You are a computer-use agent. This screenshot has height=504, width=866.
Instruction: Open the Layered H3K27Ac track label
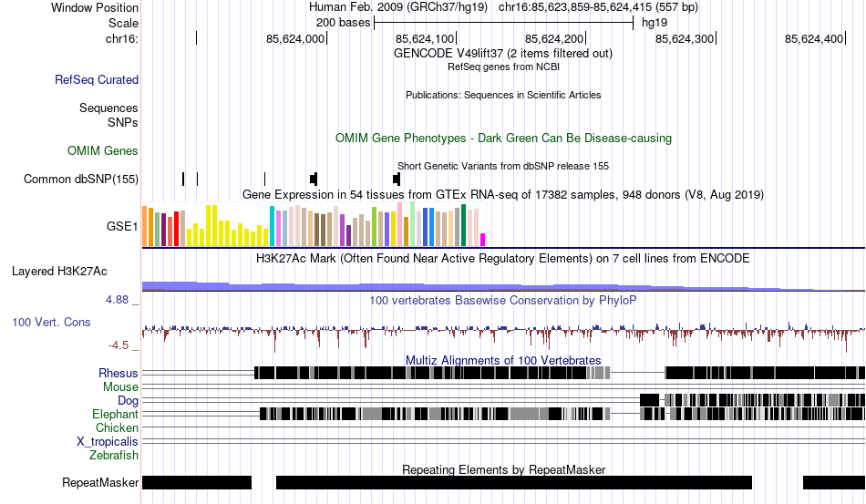59,271
